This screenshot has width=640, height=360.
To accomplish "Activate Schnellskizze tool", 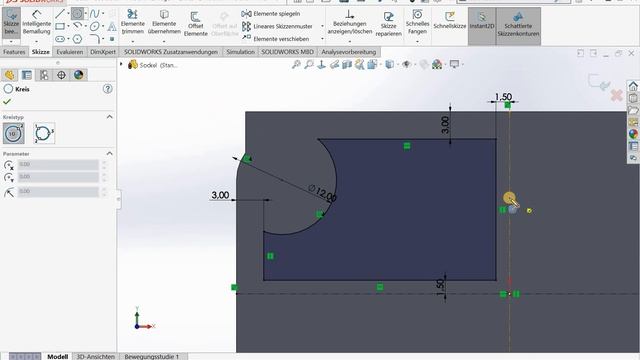I will tap(449, 20).
